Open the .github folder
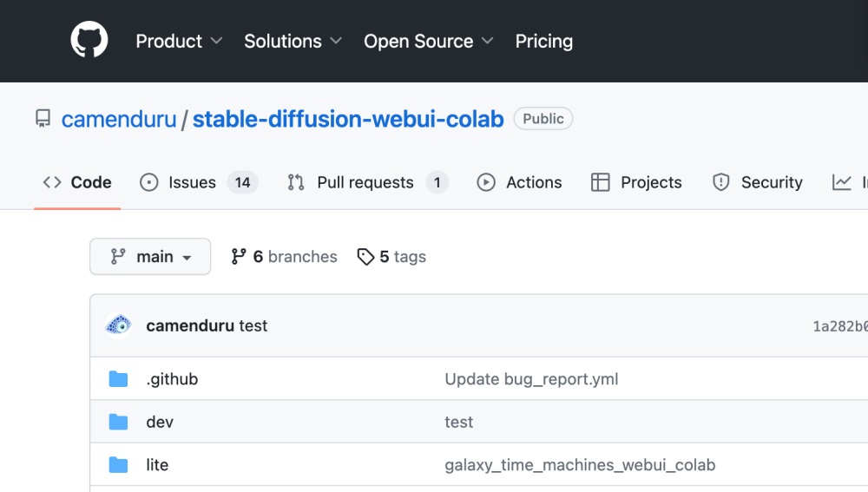The width and height of the screenshot is (868, 492). coord(172,379)
